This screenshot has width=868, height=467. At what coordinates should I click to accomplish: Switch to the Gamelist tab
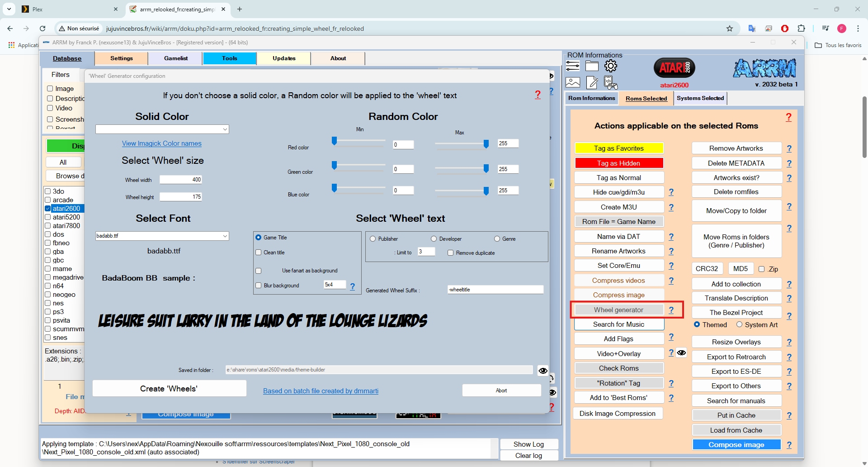[x=176, y=58]
